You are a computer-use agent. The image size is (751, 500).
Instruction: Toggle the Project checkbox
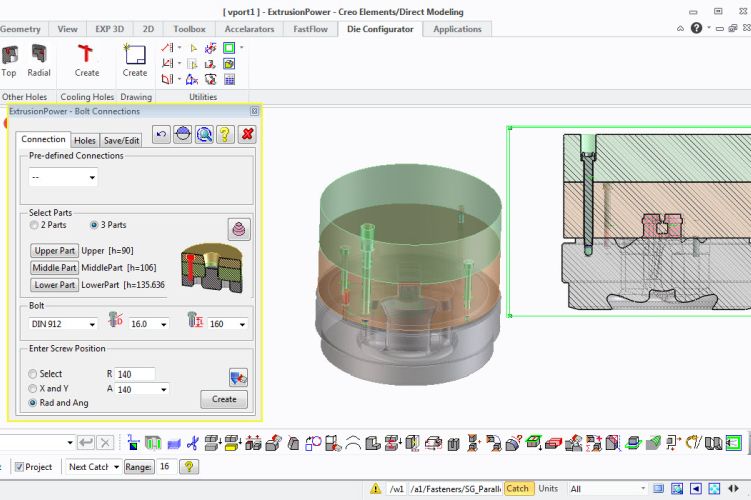[x=19, y=467]
